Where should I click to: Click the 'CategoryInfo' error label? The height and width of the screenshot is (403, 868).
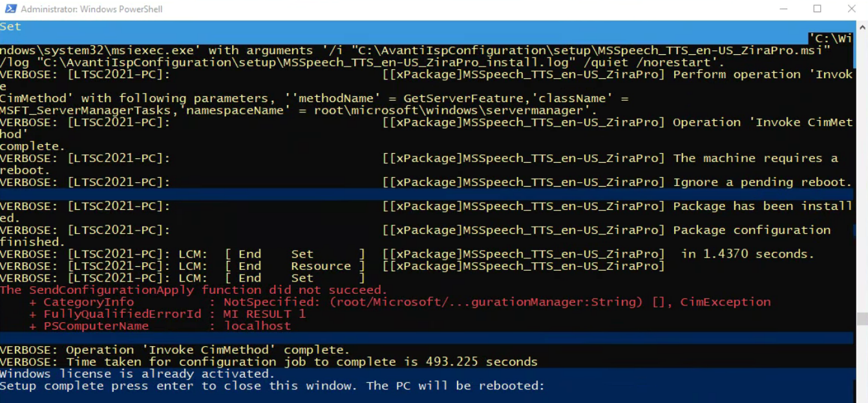pos(89,302)
